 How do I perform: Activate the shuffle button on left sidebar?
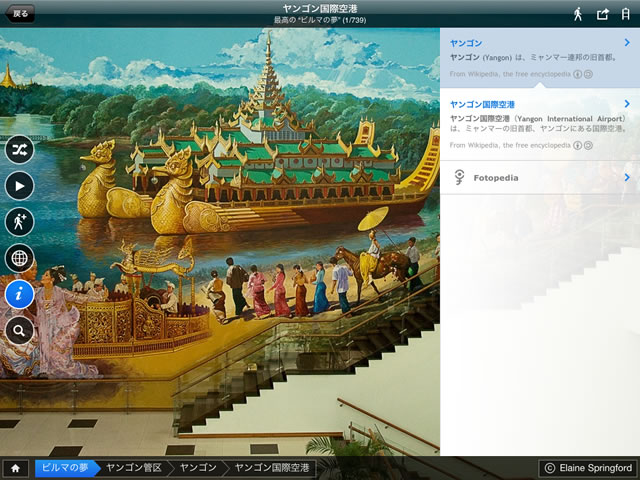point(19,150)
